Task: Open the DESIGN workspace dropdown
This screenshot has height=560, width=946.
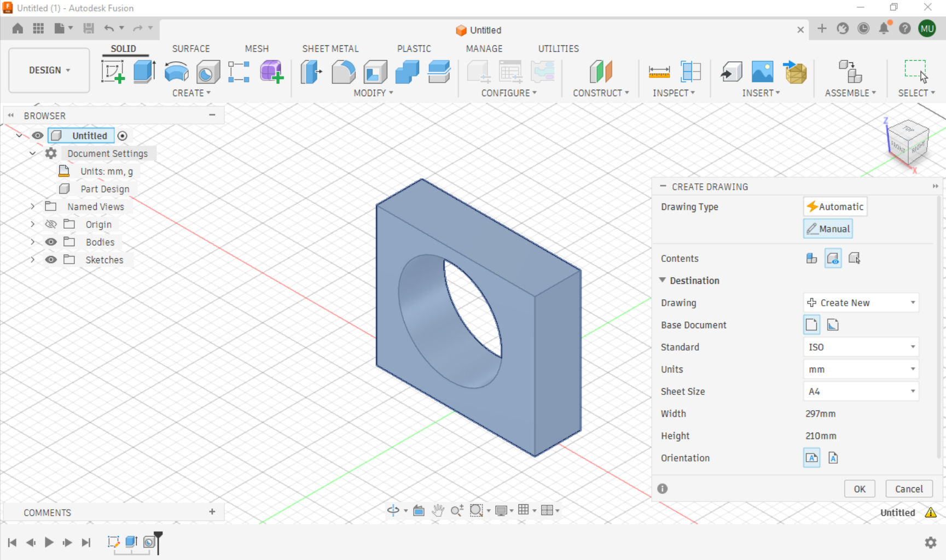Action: coord(49,70)
